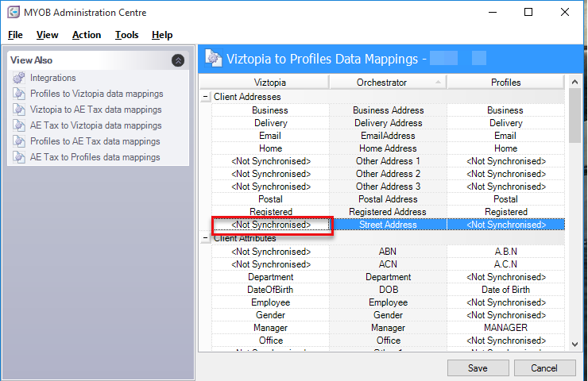Open the Action menu

[87, 35]
